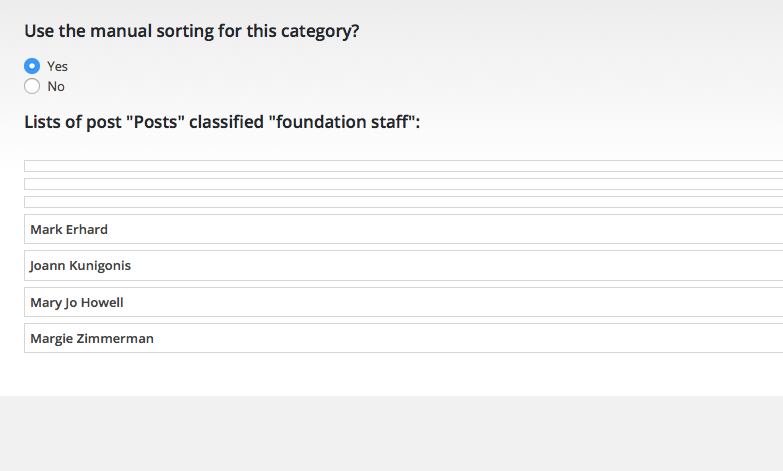The width and height of the screenshot is (783, 471).
Task: Pick the Mary Jo Howell list item
Action: (400, 302)
